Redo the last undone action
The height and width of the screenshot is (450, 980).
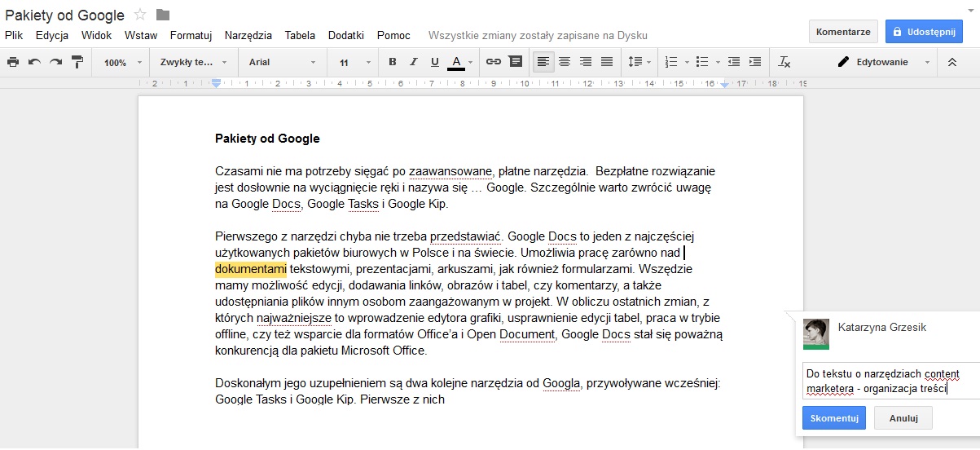click(55, 62)
